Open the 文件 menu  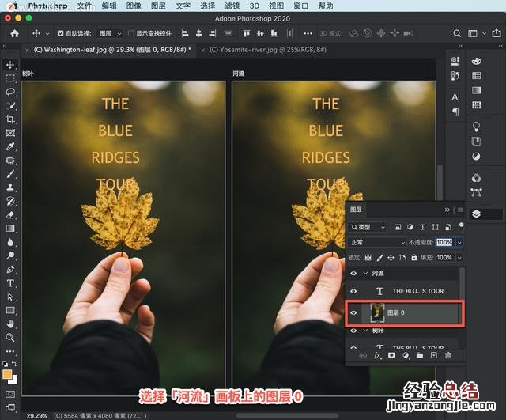tap(85, 6)
